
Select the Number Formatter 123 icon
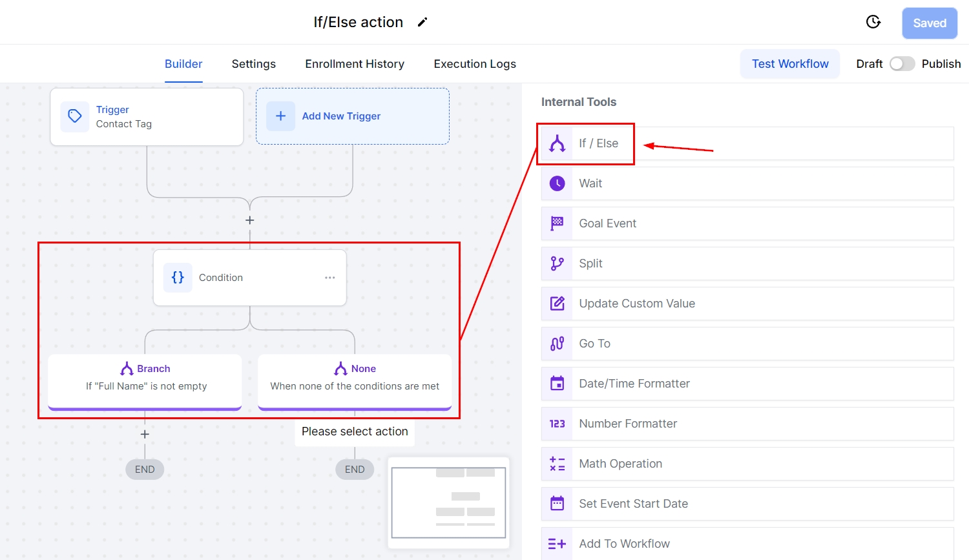click(557, 424)
